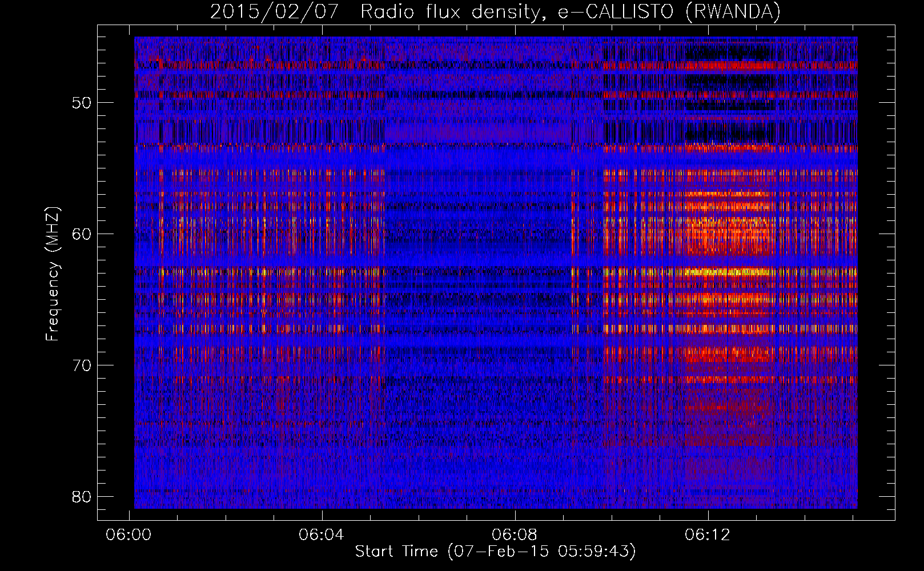The image size is (924, 571).
Task: Click the 06:12 time tick label
Action: pos(708,534)
